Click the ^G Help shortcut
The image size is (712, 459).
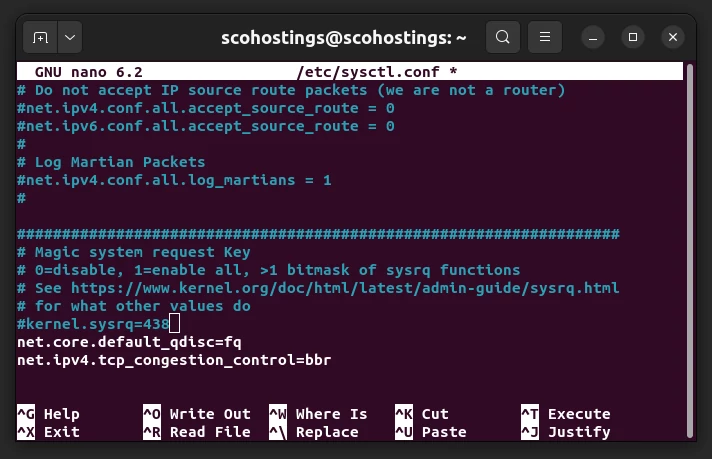click(49, 414)
